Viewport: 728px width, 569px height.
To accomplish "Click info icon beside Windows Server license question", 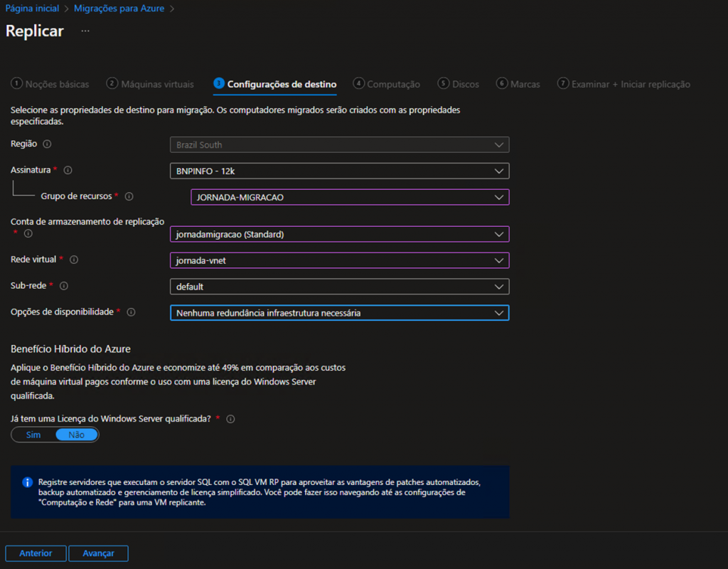I will click(x=230, y=419).
